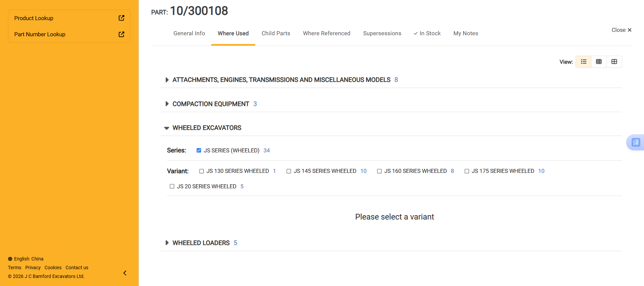This screenshot has width=644, height=286.
Task: Click the floating translate icon
Action: (x=636, y=142)
